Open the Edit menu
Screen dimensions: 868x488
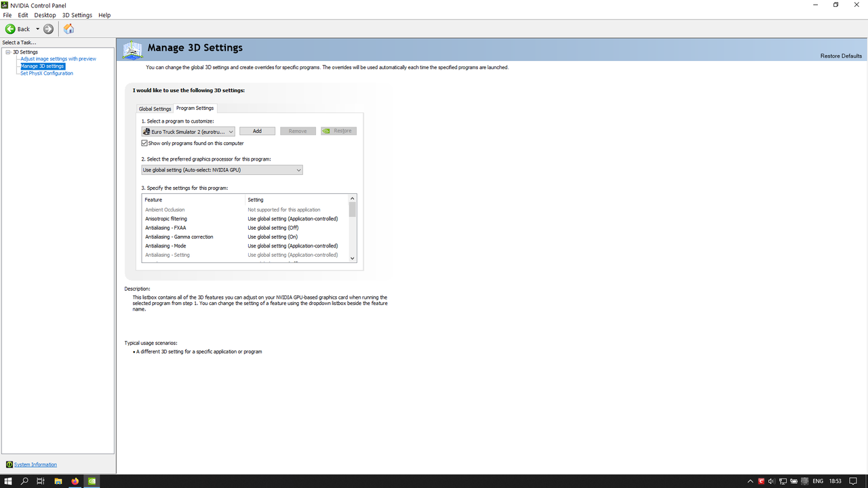[x=23, y=15]
